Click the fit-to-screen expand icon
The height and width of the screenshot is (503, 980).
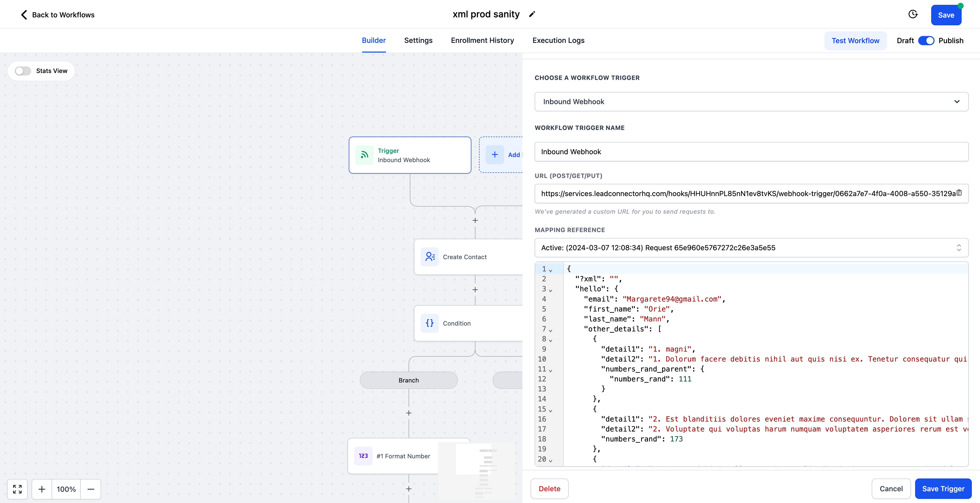(x=18, y=489)
